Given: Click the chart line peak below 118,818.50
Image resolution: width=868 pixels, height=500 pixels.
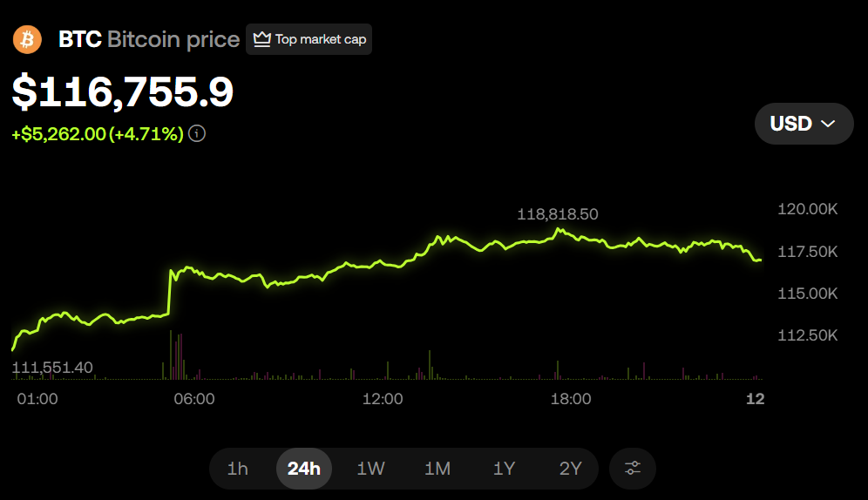Looking at the screenshot, I should pyautogui.click(x=558, y=229).
